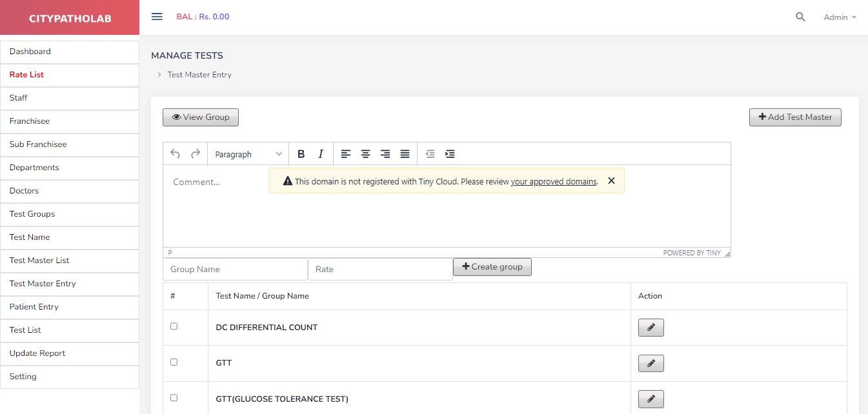
Task: Click the Add Test Master button
Action: 795,117
